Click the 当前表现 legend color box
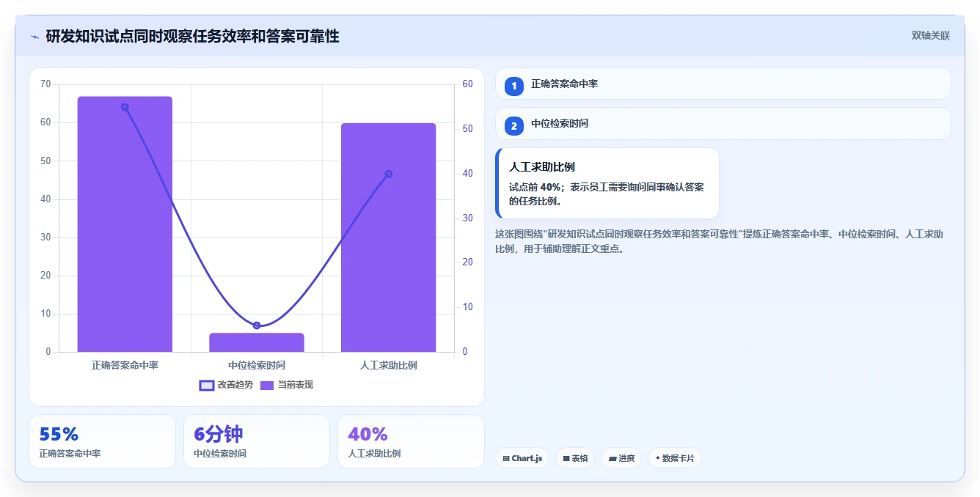The height and width of the screenshot is (497, 980). pyautogui.click(x=267, y=385)
